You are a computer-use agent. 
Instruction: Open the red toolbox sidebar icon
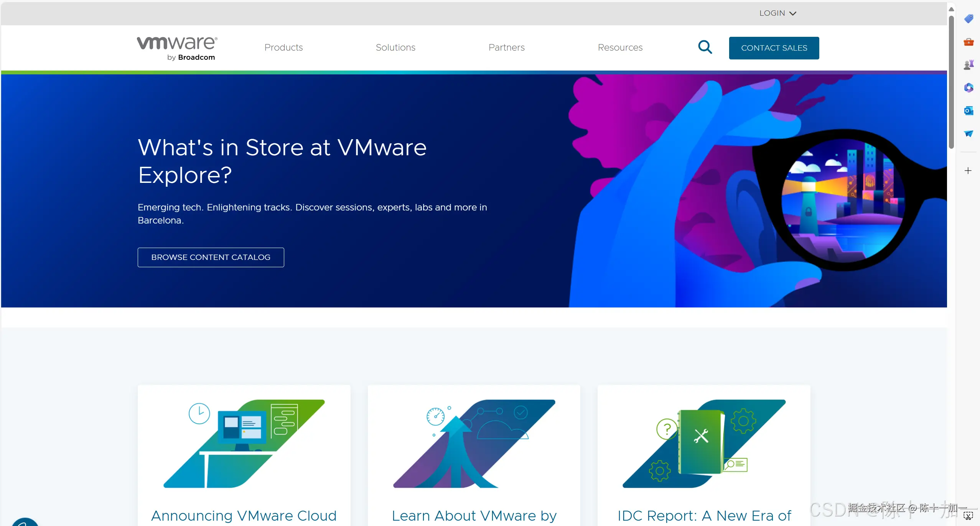[968, 42]
